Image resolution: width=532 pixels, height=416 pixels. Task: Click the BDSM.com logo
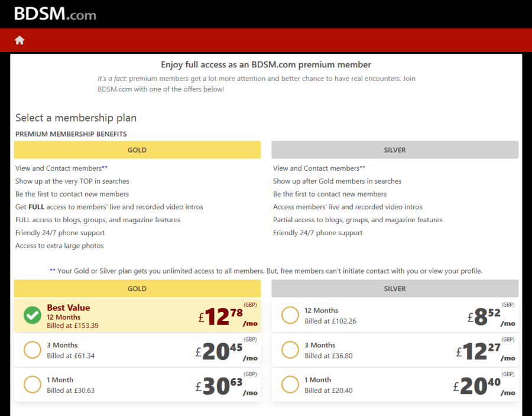click(x=55, y=14)
